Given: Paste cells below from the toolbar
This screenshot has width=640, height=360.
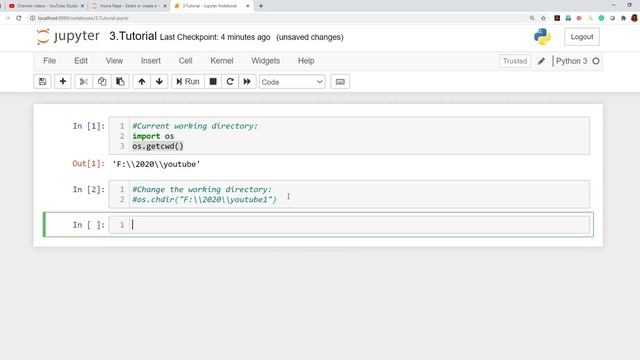Looking at the screenshot, I should pos(120,82).
